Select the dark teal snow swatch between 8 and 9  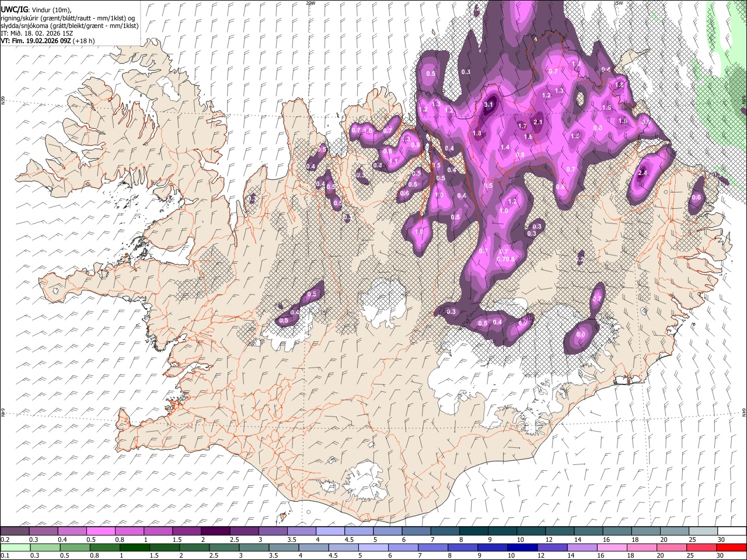[474, 531]
